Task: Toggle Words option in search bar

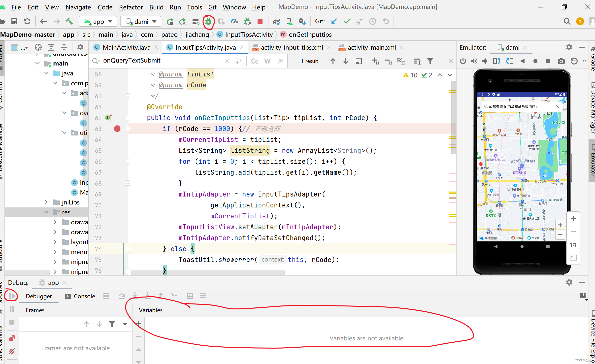Action: tap(267, 61)
